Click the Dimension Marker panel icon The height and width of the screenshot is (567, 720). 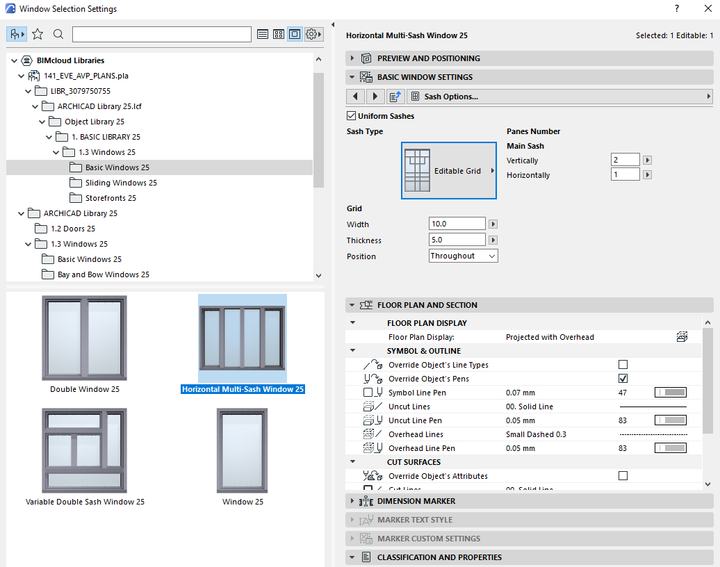[x=366, y=501]
